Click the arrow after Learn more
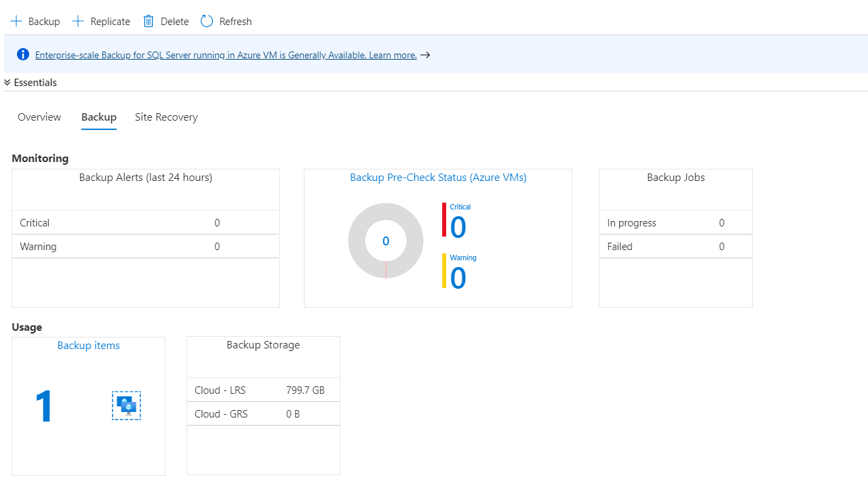The image size is (868, 488). tap(425, 55)
